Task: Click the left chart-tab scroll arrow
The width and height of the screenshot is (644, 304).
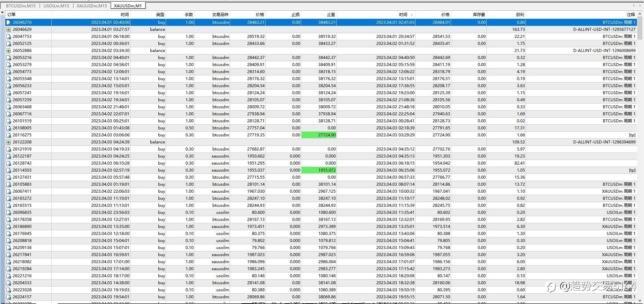Action: tap(634, 5)
